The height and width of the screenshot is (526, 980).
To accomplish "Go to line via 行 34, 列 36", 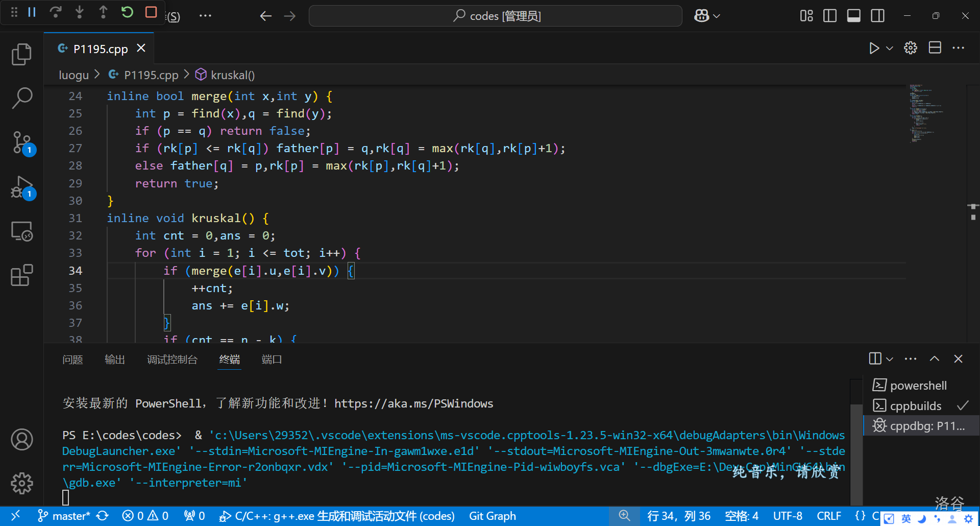I will tap(679, 516).
